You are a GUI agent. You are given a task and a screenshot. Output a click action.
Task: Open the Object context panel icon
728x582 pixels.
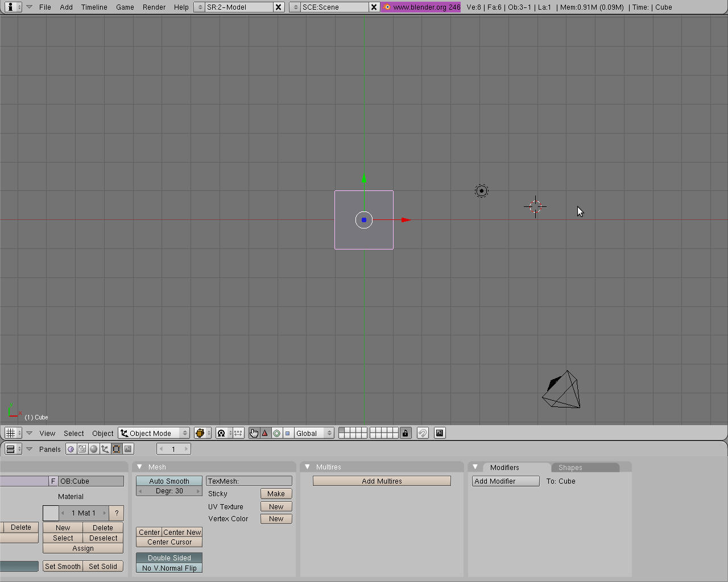click(105, 449)
